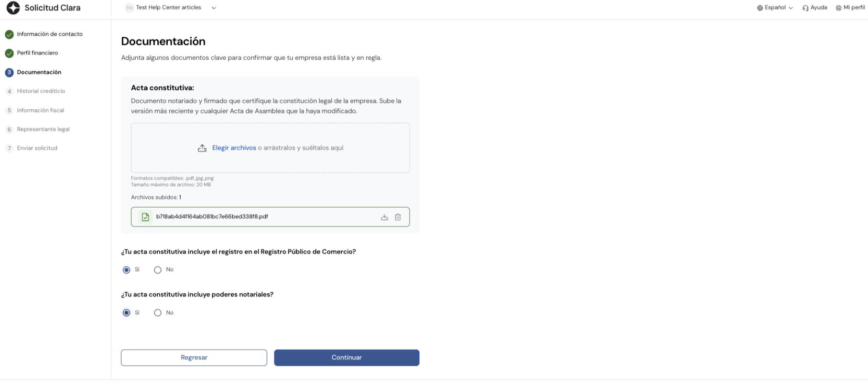This screenshot has height=384, width=868.
Task: Expand the Test Help Center articles dropdown
Action: (214, 8)
